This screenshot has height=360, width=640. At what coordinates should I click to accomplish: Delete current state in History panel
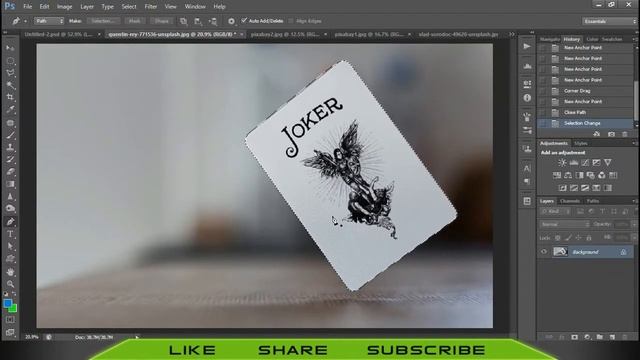click(x=624, y=134)
